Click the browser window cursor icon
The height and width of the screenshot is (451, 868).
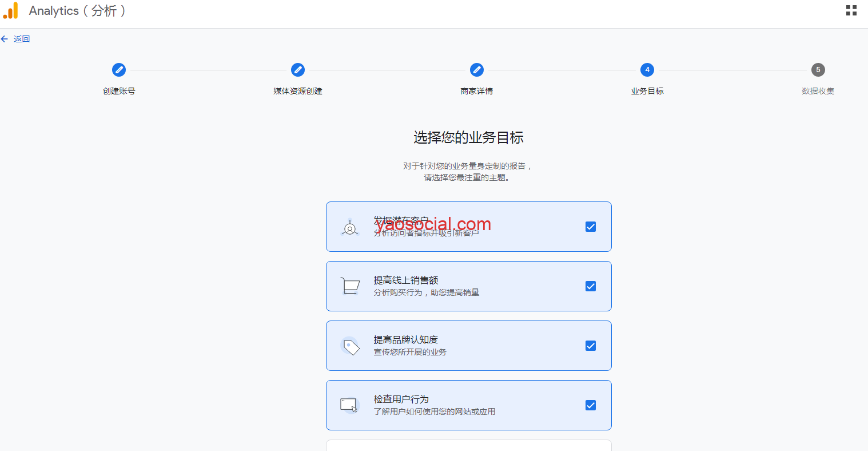pos(349,405)
